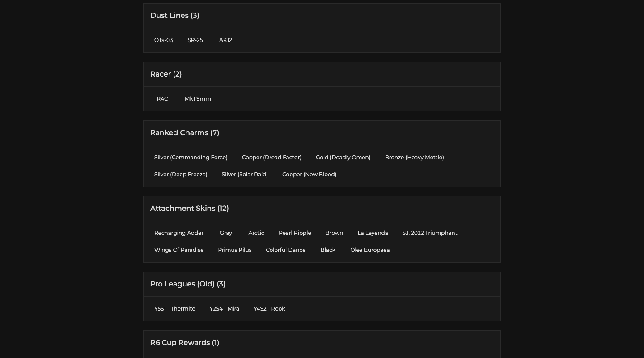The width and height of the screenshot is (644, 358).
Task: Select the OTs-03 Dust Lines item
Action: point(164,40)
